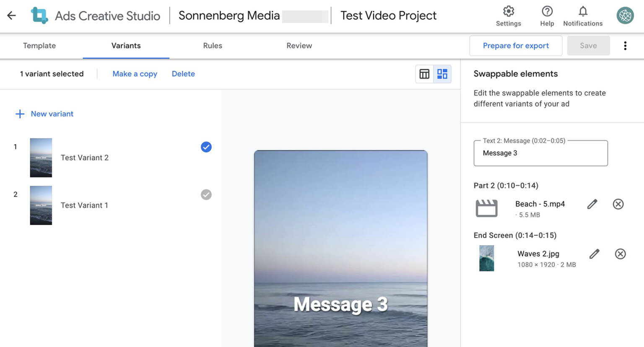
Task: Remove Beach - 5.mp4 clip
Action: coord(618,204)
